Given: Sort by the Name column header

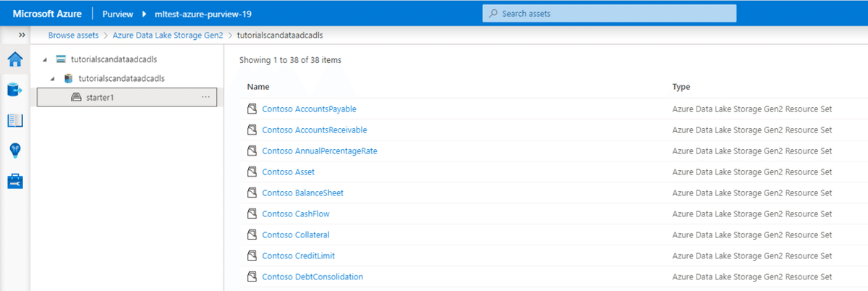Looking at the screenshot, I should (258, 87).
